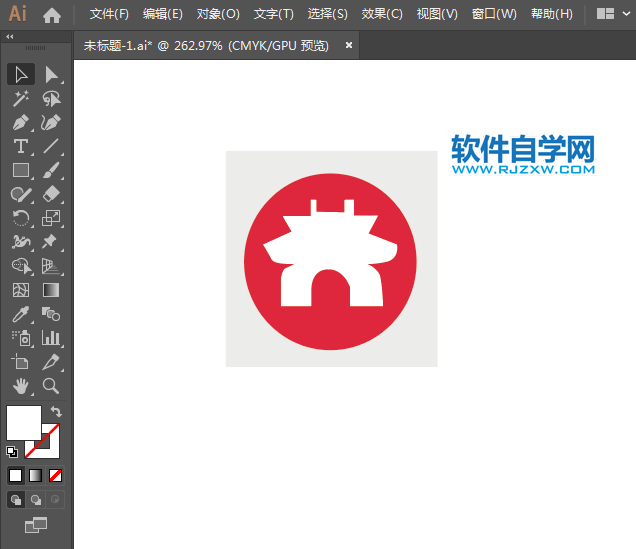Select the Direct Selection tool
The height and width of the screenshot is (549, 636).
51,74
